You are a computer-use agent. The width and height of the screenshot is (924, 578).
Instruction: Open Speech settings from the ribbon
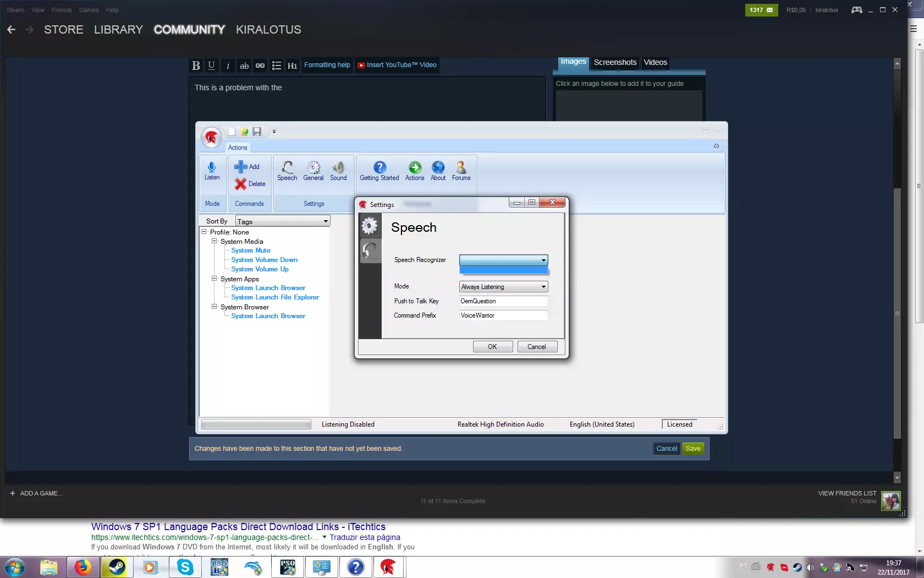(287, 171)
